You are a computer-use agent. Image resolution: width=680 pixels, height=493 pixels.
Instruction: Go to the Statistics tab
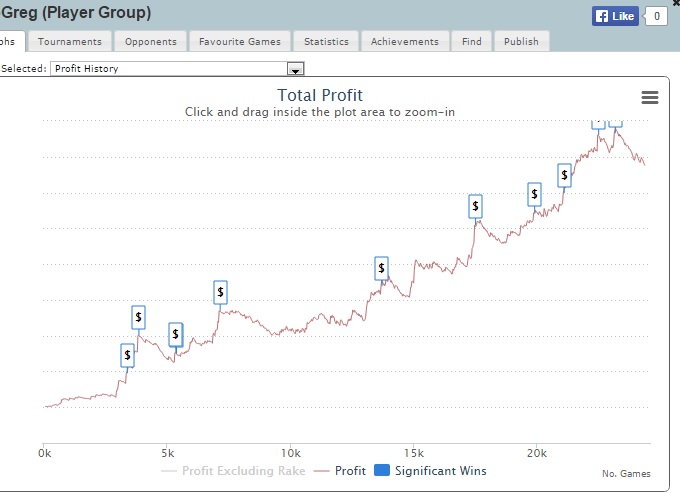326,41
